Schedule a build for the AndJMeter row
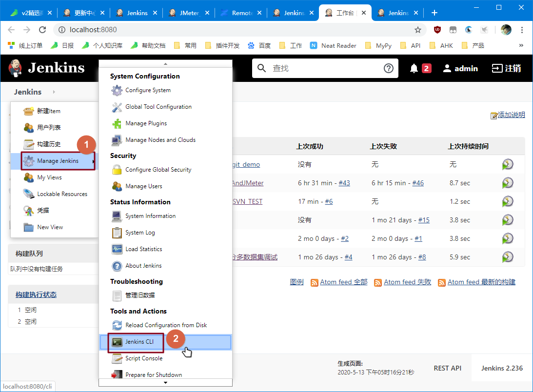Viewport: 533px width, 392px height. pyautogui.click(x=508, y=183)
